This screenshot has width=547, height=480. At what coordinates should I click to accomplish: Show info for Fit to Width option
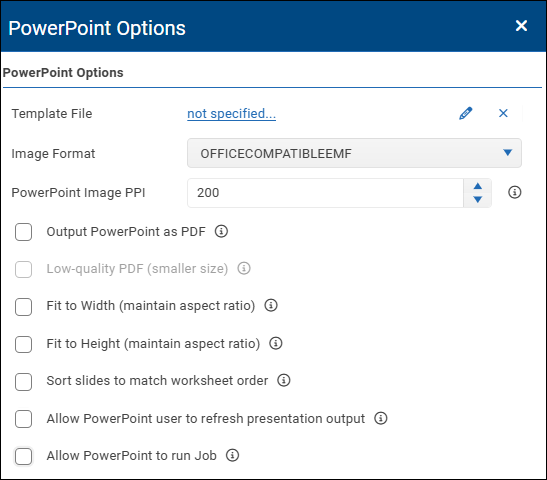[x=271, y=305]
